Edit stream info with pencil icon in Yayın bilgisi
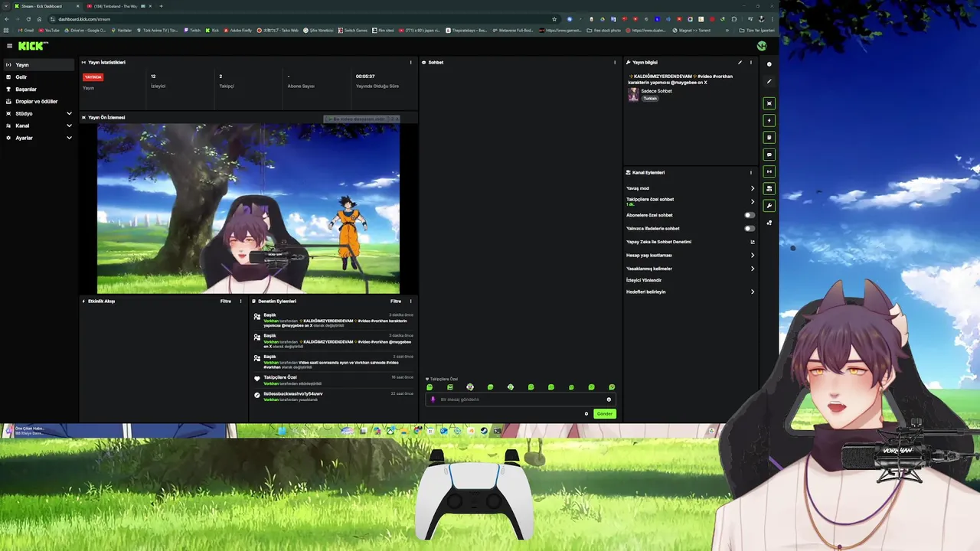980x551 pixels. tap(740, 63)
